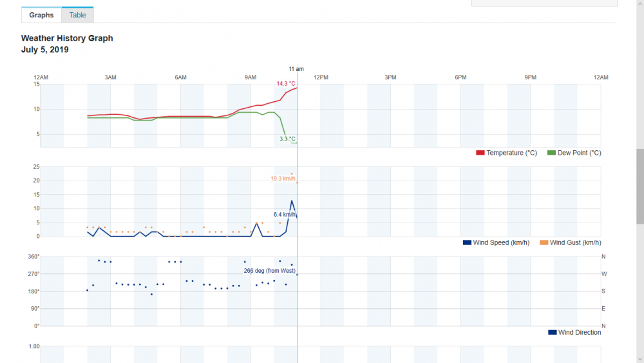Select the Dew Point (°C) legend label

579,153
